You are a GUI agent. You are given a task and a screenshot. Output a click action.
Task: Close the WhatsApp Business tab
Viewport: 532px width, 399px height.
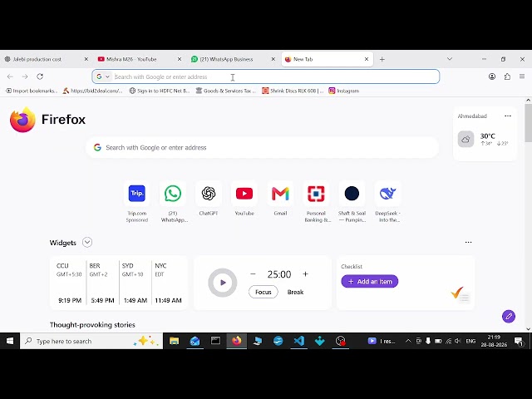click(x=273, y=59)
